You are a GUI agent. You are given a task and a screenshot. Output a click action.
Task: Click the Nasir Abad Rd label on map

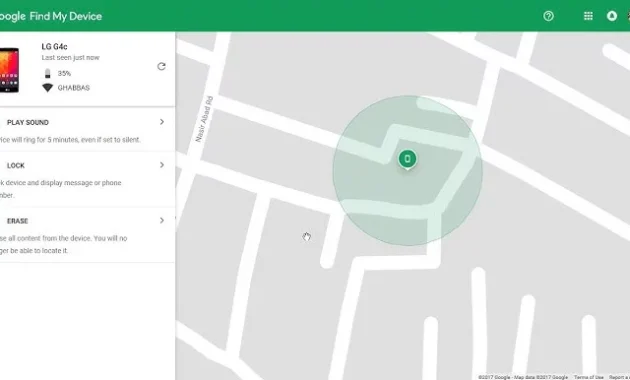(204, 119)
